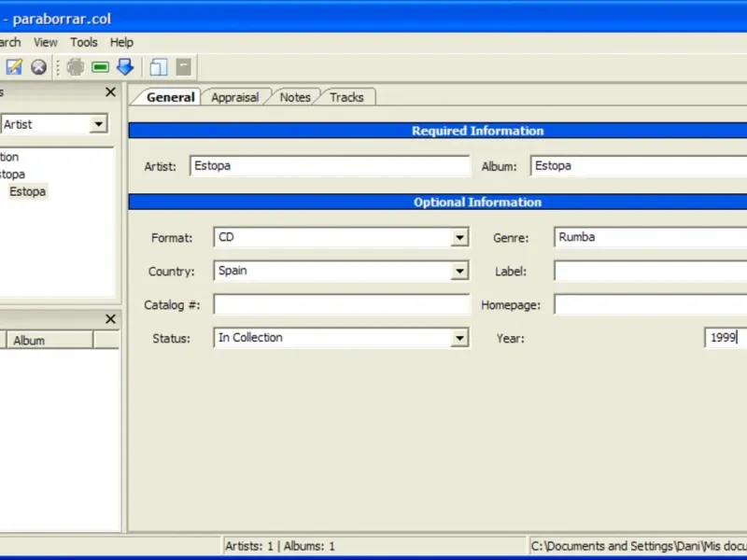Click the blue down arrow toolbar icon
The height and width of the screenshot is (560, 747).
tap(125, 67)
